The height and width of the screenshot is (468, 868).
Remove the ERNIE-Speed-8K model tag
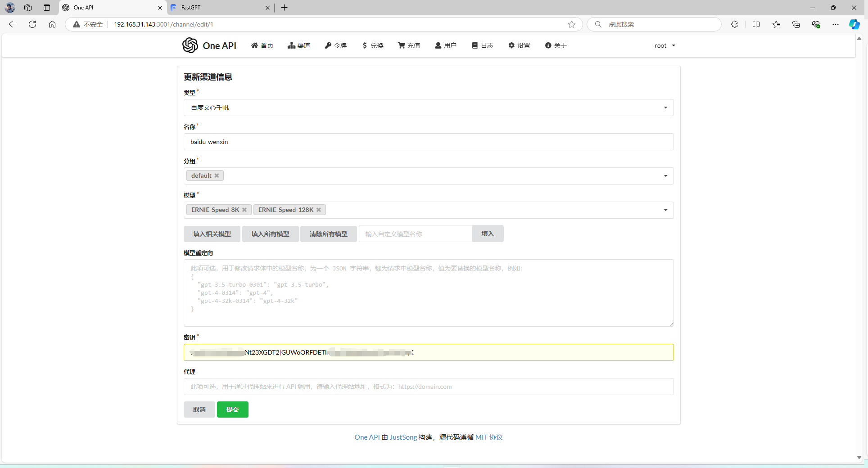244,210
